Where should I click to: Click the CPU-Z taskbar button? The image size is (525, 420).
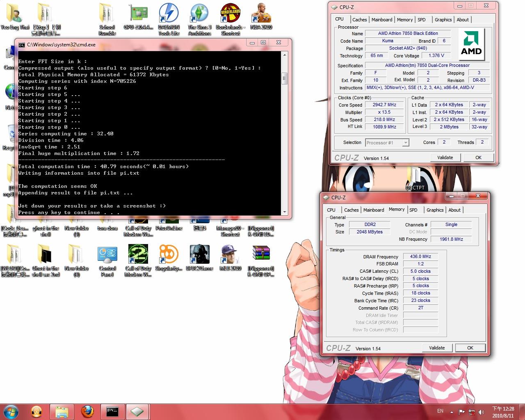[x=137, y=411]
